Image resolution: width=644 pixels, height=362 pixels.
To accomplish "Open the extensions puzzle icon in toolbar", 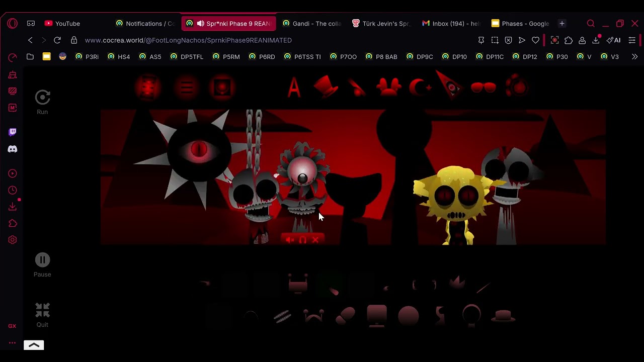I will tap(569, 40).
